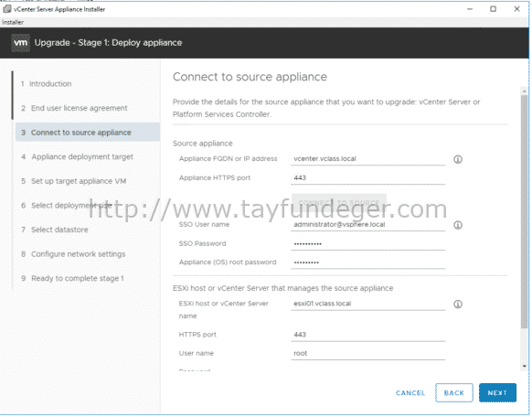The width and height of the screenshot is (532, 417).
Task: Click the ESXi User name field with root
Action: click(367, 354)
